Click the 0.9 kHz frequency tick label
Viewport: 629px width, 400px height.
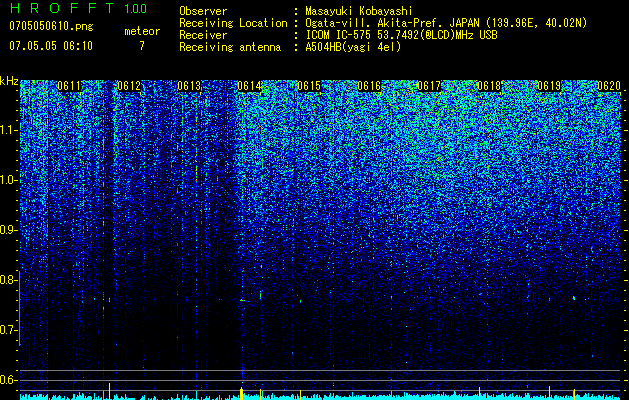tap(9, 230)
